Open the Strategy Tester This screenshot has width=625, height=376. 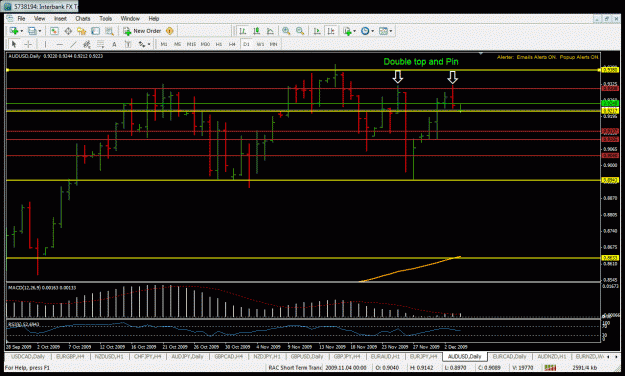109,31
